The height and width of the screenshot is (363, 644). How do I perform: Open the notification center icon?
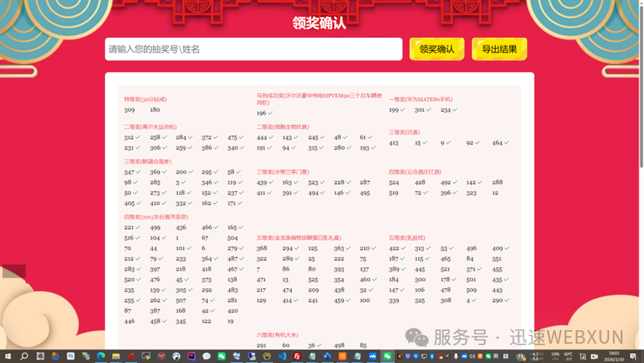pyautogui.click(x=634, y=356)
